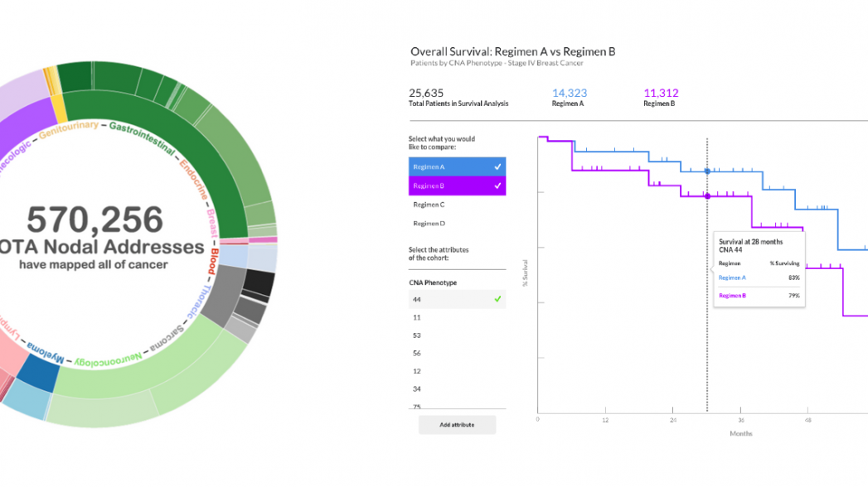The width and height of the screenshot is (868, 487).
Task: Deselect Regimen B in compare list
Action: tap(497, 186)
